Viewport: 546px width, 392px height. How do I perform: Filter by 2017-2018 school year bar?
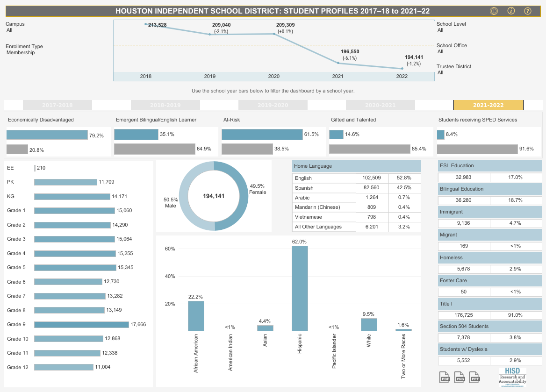tap(57, 105)
